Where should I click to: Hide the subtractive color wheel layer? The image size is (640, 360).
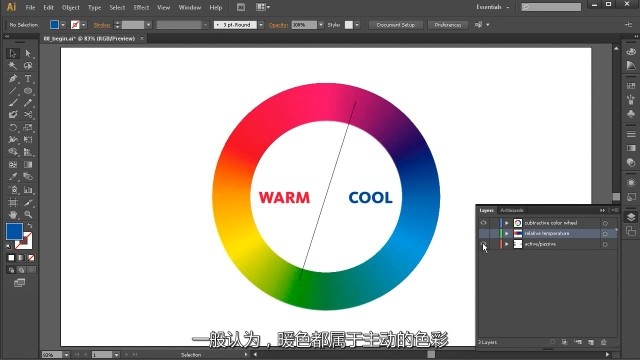click(x=484, y=223)
